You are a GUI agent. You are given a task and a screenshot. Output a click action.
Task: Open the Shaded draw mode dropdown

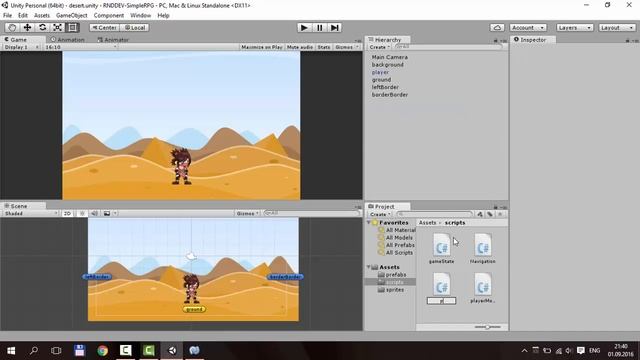click(30, 213)
